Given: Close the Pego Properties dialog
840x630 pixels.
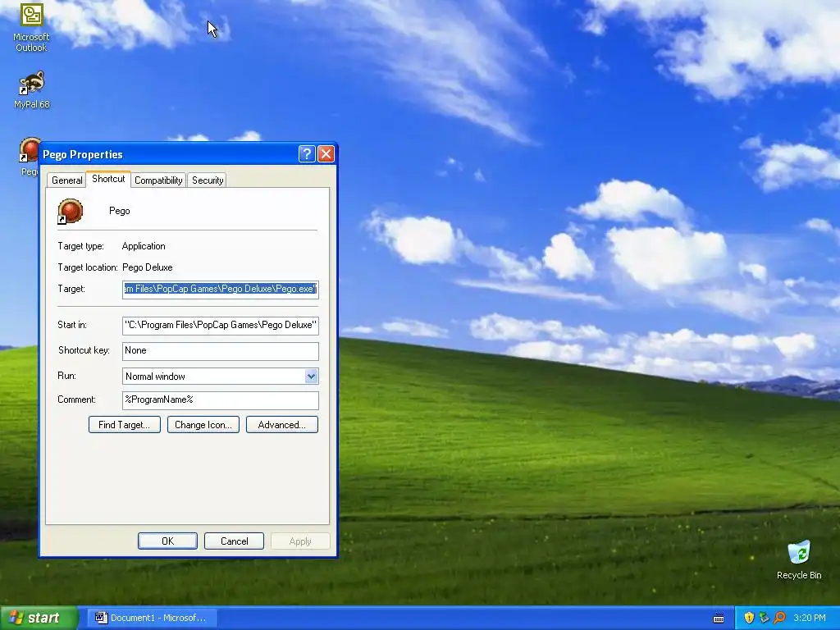Looking at the screenshot, I should click(326, 154).
